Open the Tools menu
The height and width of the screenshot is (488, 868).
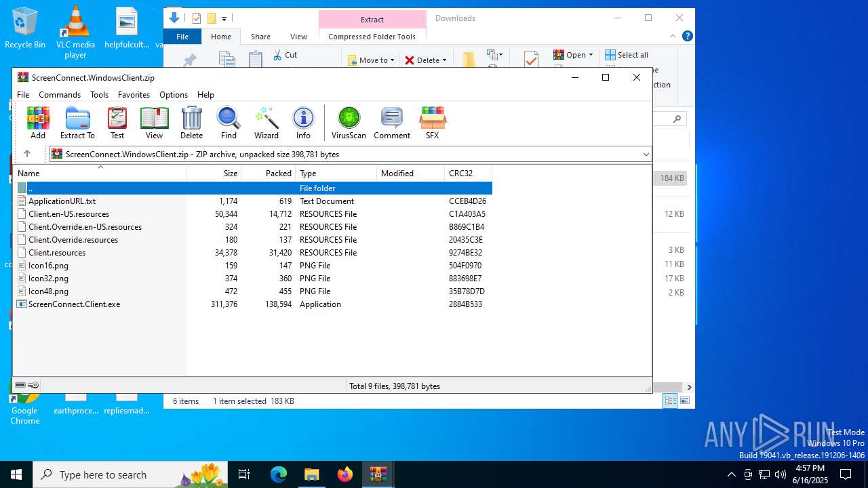[x=99, y=95]
